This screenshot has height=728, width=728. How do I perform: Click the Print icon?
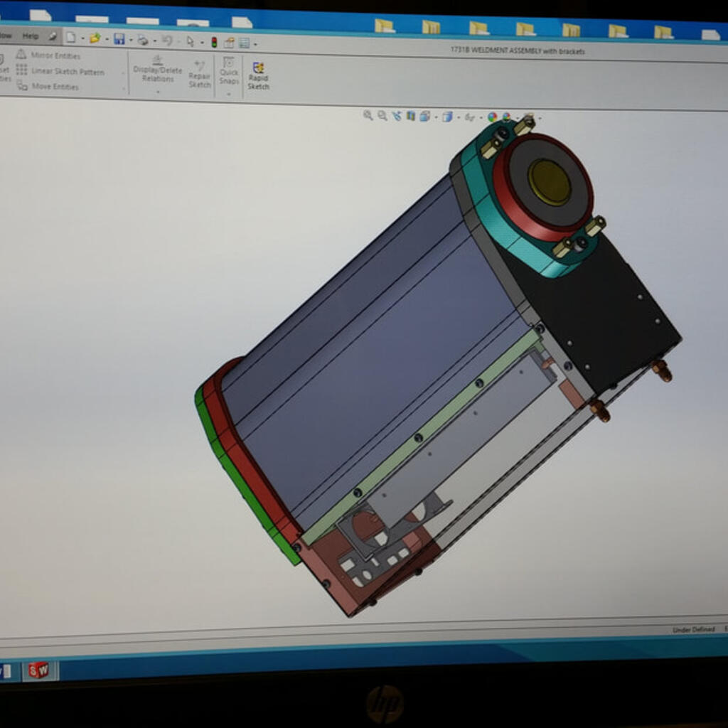tap(142, 41)
